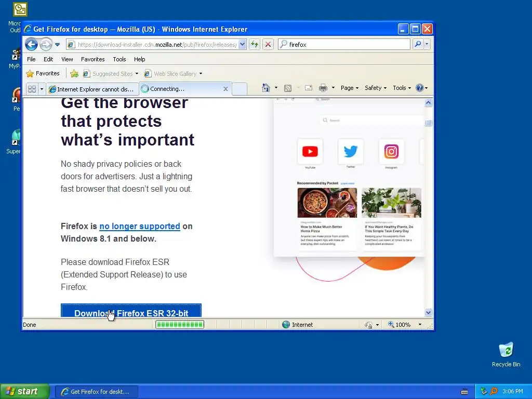The height and width of the screenshot is (399, 532).
Task: Click the 100% zoom level button
Action: click(400, 325)
